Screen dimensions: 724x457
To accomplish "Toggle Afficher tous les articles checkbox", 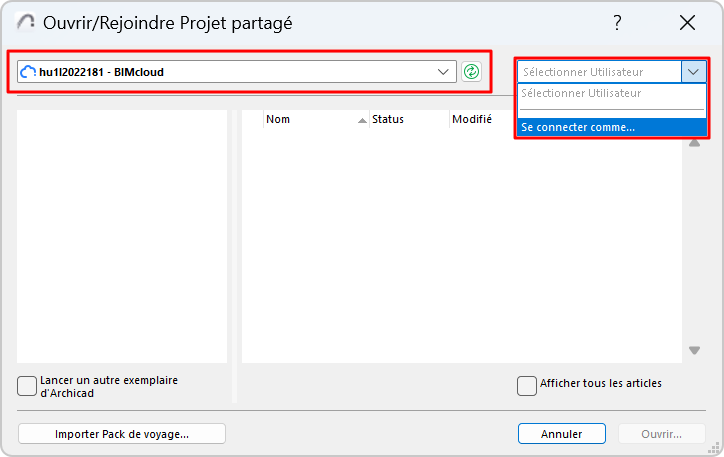I will [526, 385].
